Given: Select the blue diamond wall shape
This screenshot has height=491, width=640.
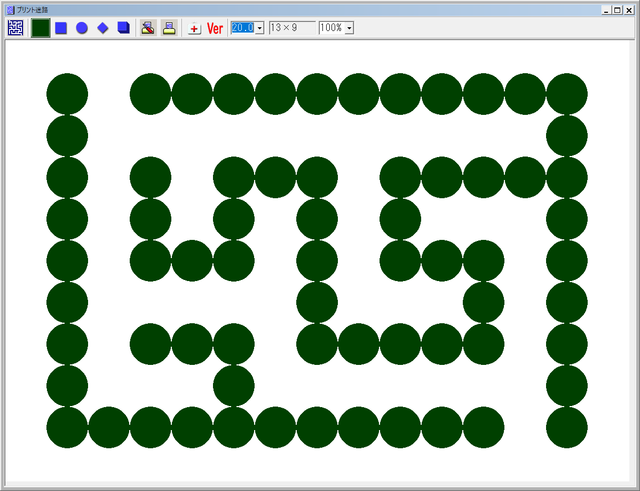Looking at the screenshot, I should [102, 28].
